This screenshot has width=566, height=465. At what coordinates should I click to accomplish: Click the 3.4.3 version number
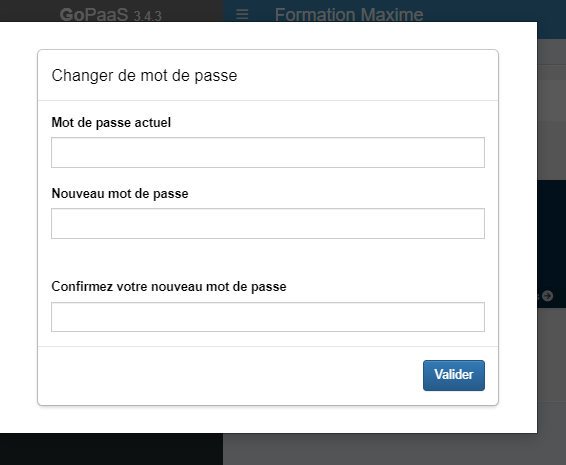[147, 16]
